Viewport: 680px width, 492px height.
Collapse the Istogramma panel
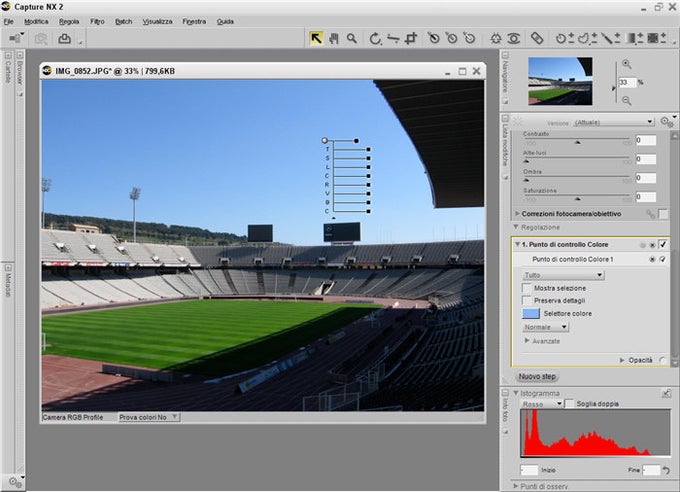pyautogui.click(x=516, y=394)
